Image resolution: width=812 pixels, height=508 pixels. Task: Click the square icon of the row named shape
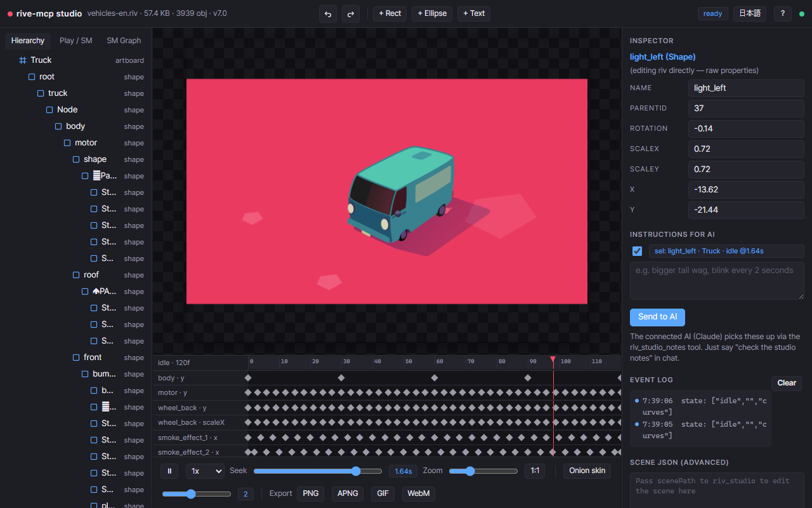click(x=76, y=159)
